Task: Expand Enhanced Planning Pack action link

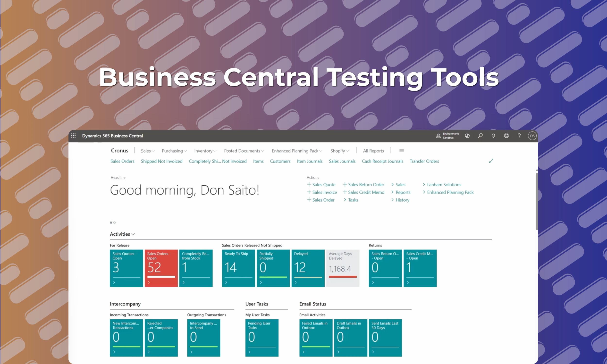Action: 448,192
